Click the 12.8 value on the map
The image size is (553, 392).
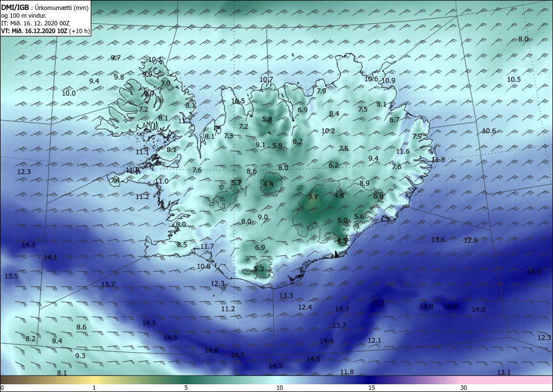tap(471, 241)
